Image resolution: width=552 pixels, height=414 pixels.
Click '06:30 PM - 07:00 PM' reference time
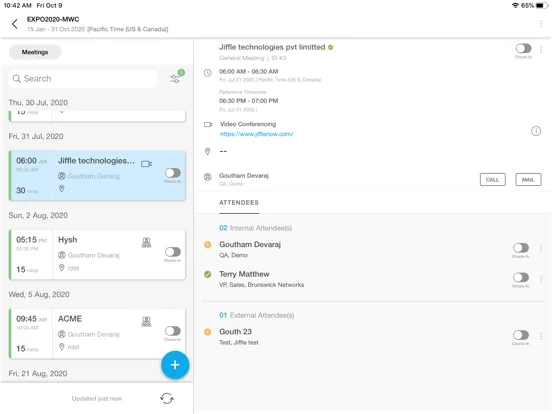coord(249,101)
